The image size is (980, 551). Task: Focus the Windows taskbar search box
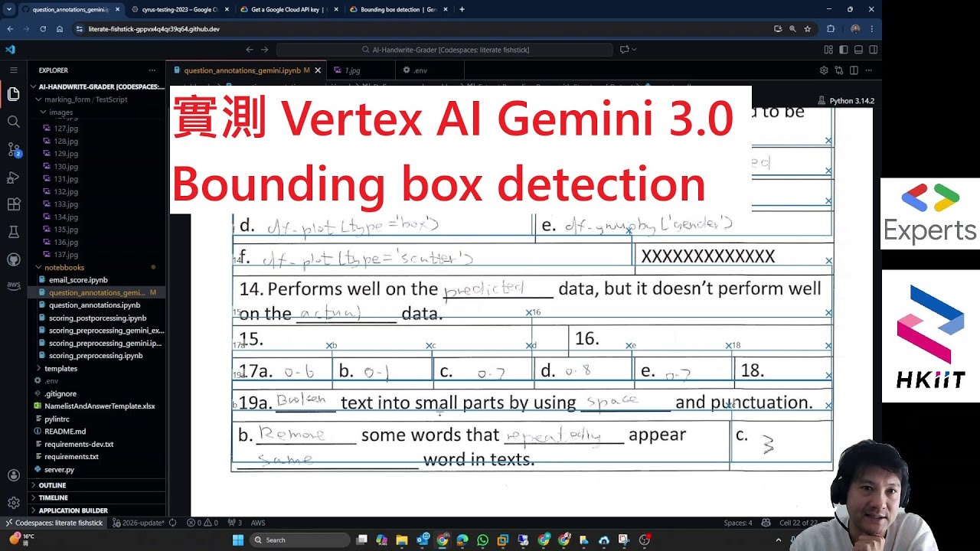(x=300, y=540)
